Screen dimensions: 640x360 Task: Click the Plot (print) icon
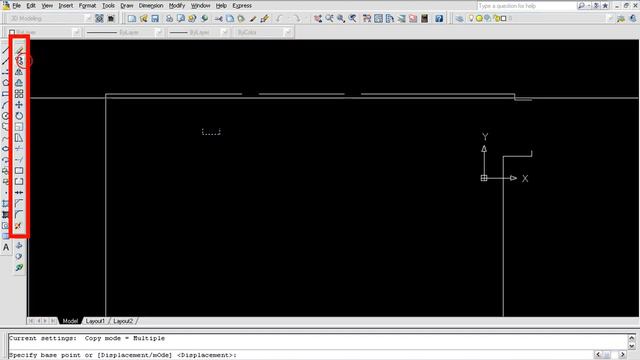coord(169,18)
